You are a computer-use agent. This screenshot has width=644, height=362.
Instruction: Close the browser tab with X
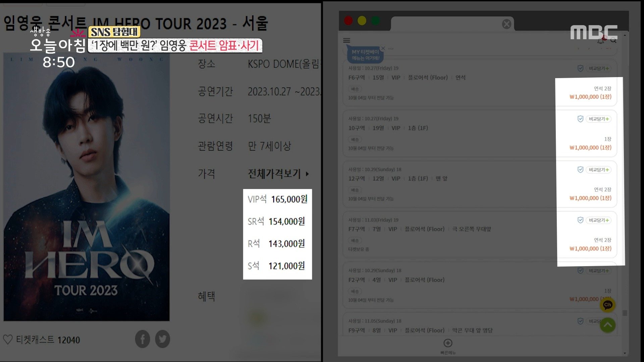tap(506, 24)
